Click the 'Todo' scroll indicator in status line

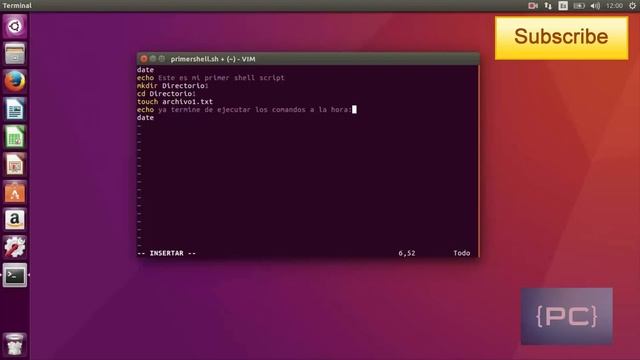(462, 253)
